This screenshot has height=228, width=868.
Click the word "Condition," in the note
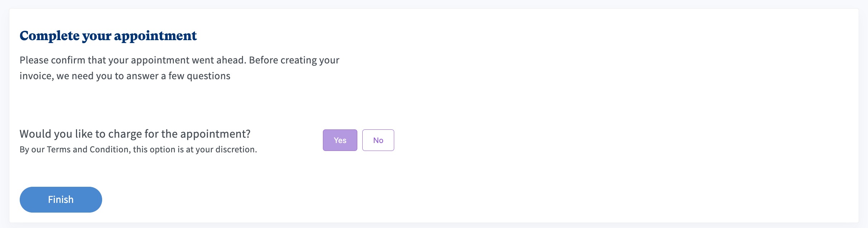coord(110,149)
